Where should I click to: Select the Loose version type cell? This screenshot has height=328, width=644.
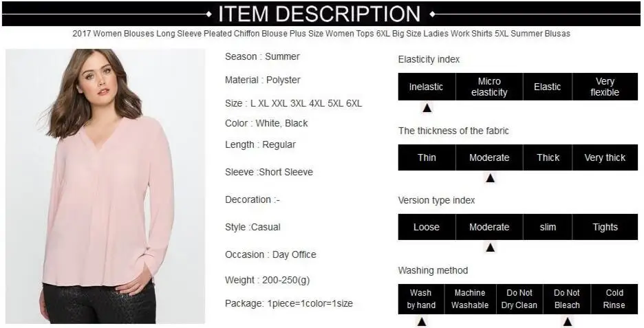(427, 227)
